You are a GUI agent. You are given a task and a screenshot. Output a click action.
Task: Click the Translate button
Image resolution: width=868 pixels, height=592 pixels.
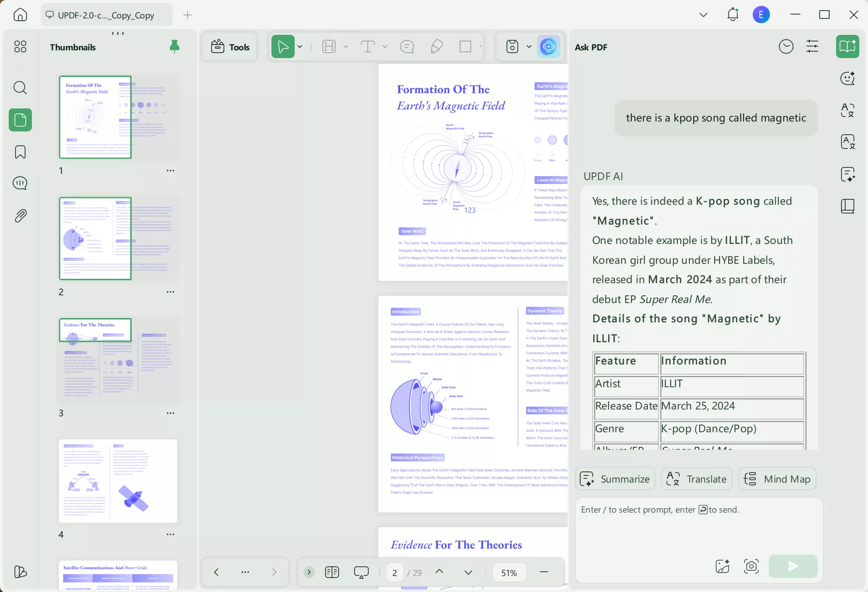(x=696, y=479)
